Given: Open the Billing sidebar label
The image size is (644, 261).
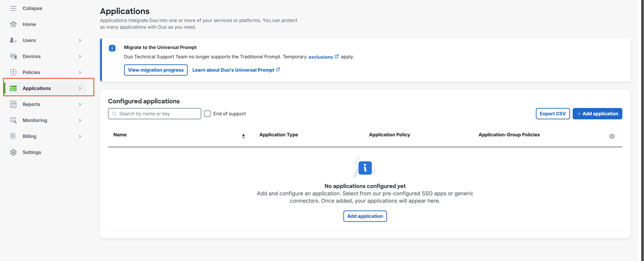Looking at the screenshot, I should coord(29,136).
